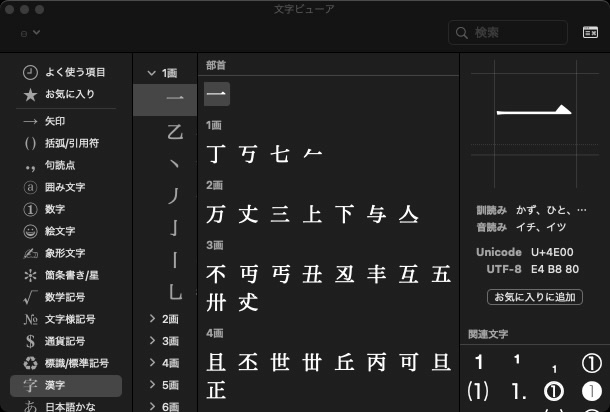The width and height of the screenshot is (610, 412).
Task: Pick the 丈 character
Action: [x=248, y=214]
